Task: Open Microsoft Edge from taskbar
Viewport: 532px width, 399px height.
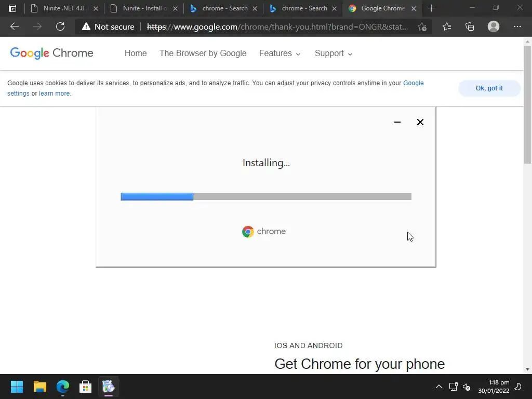Action: 63,387
